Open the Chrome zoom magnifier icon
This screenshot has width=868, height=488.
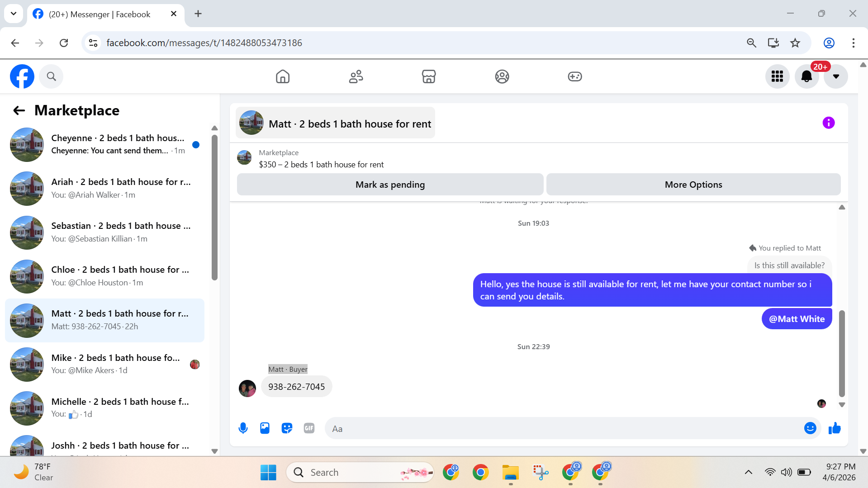point(751,43)
